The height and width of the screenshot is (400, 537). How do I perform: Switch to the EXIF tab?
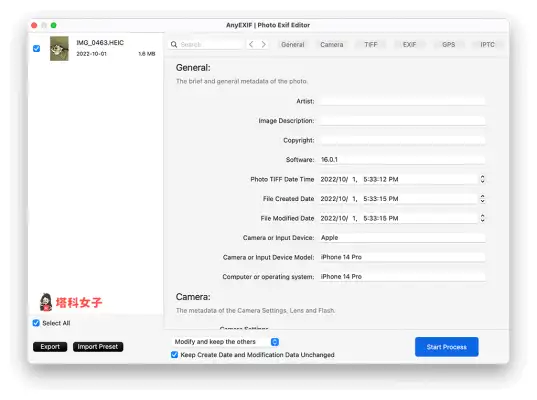click(409, 45)
